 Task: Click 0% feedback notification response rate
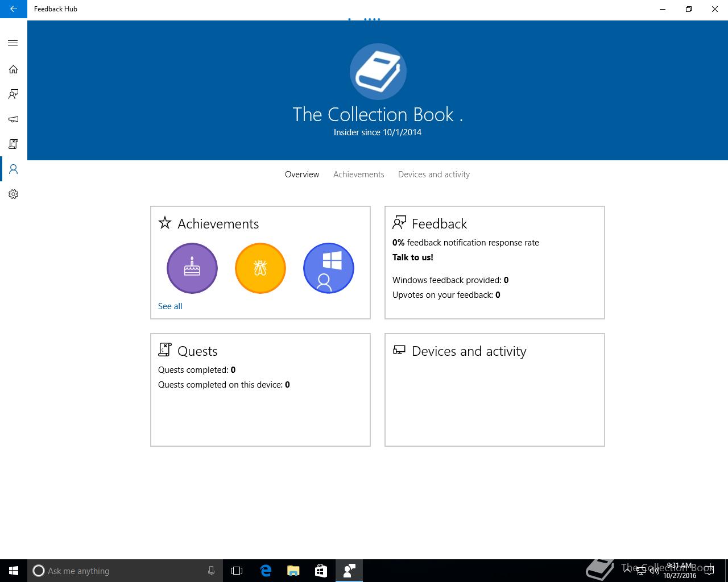(466, 243)
